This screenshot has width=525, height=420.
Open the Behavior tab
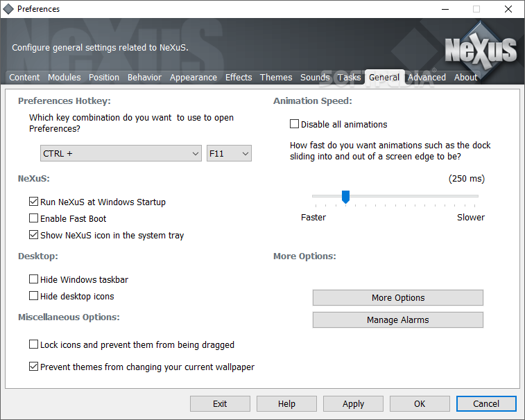point(145,78)
